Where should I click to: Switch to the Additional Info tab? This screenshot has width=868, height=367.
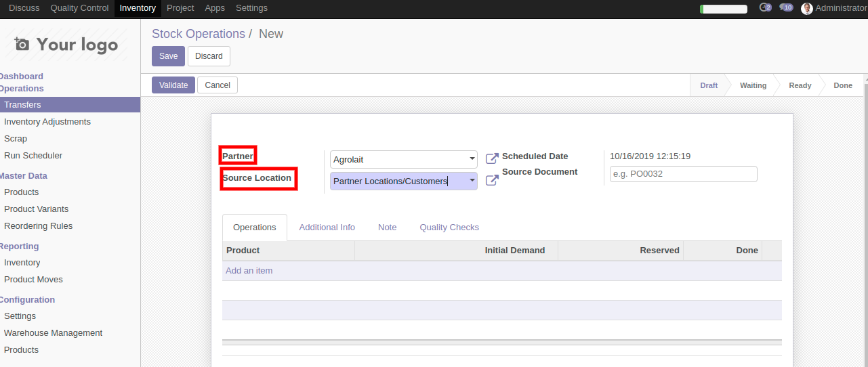[x=327, y=228]
